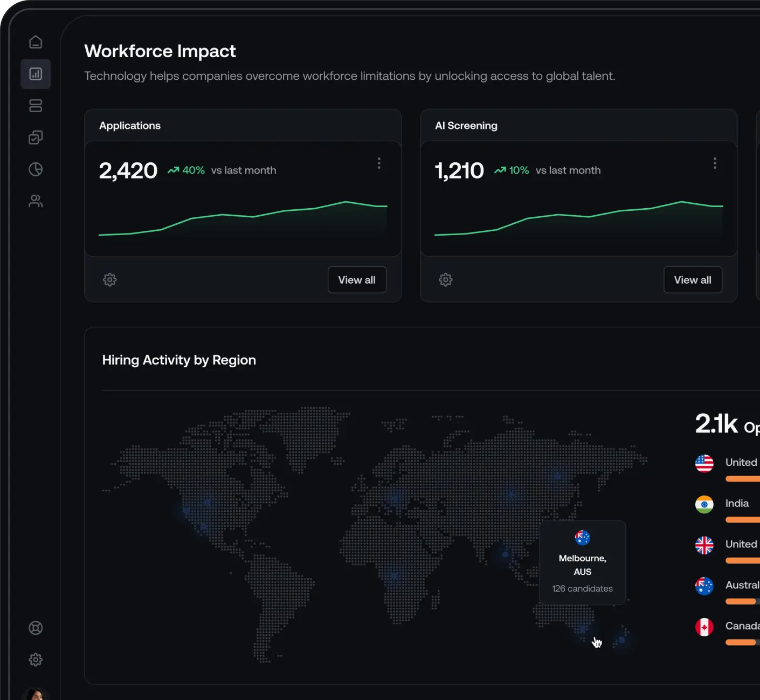Open the user profile avatar
760x700 pixels.
(36, 695)
